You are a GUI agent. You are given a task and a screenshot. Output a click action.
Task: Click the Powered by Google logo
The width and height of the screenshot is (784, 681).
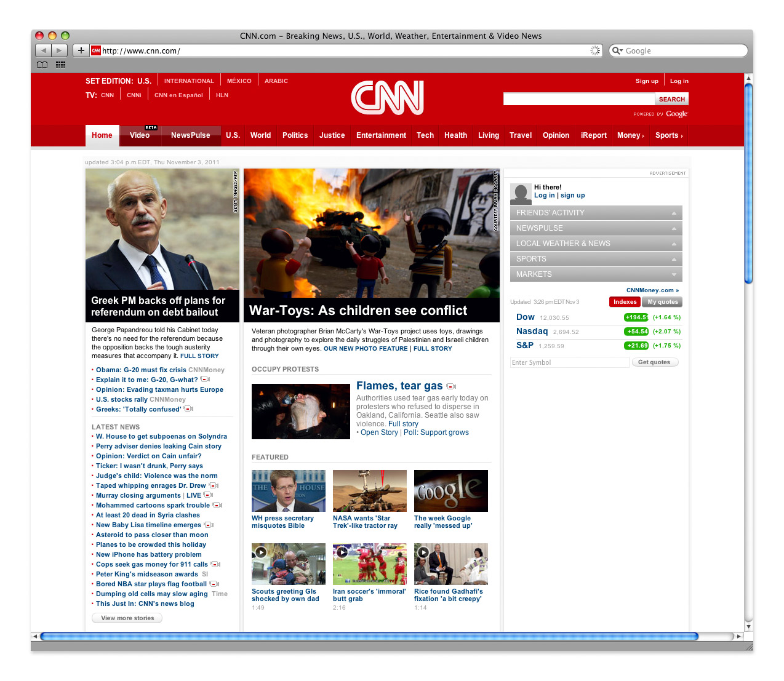(x=660, y=114)
